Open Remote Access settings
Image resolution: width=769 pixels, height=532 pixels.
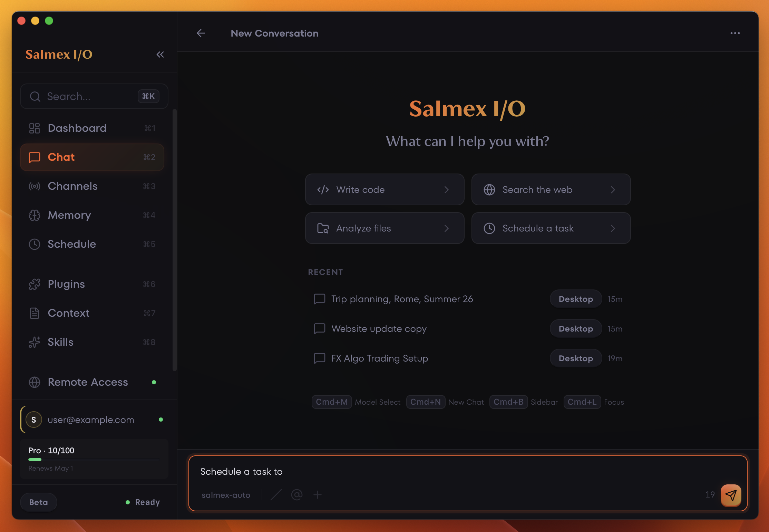point(92,382)
